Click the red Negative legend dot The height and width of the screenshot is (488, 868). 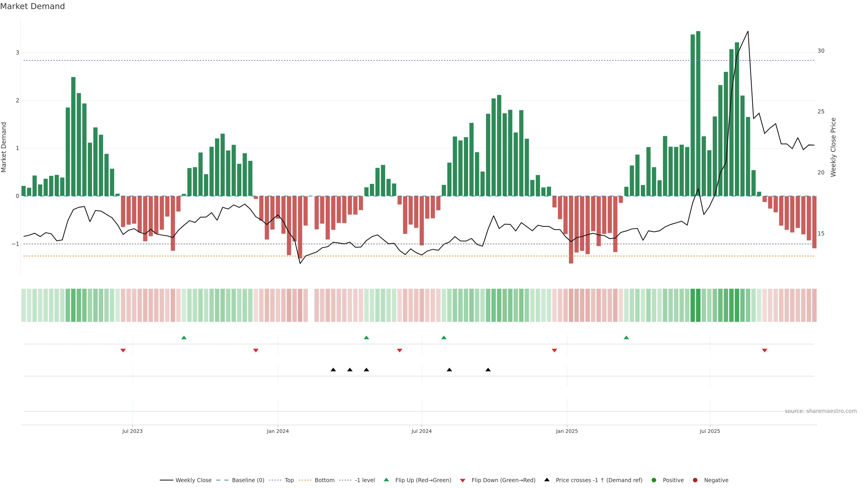point(695,480)
